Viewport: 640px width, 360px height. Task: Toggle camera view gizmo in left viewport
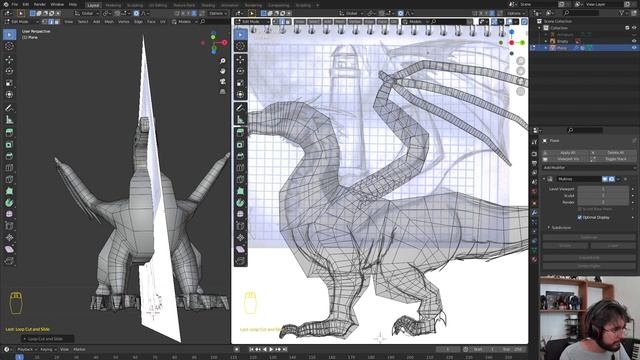[222, 81]
